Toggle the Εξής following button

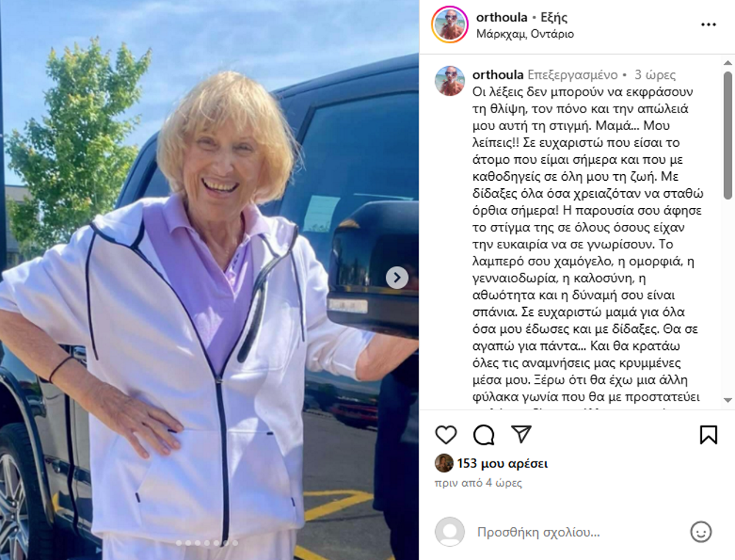pyautogui.click(x=554, y=18)
